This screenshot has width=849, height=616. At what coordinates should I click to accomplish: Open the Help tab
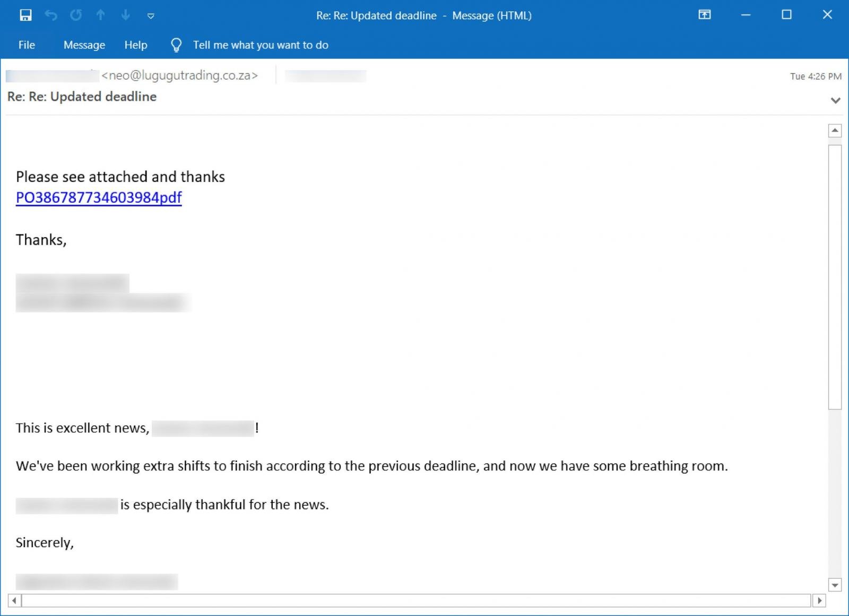click(136, 45)
